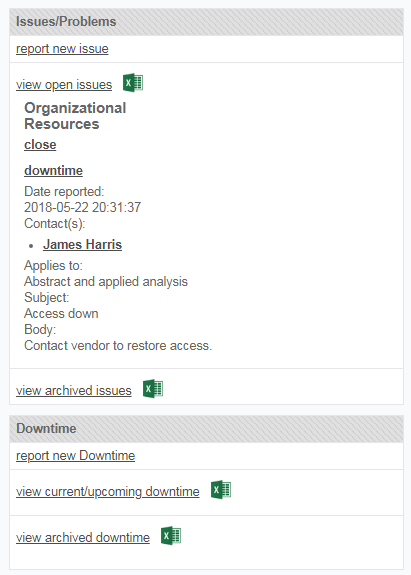This screenshot has width=411, height=575.
Task: Export current/upcoming downtime via Excel icon
Action: point(221,490)
